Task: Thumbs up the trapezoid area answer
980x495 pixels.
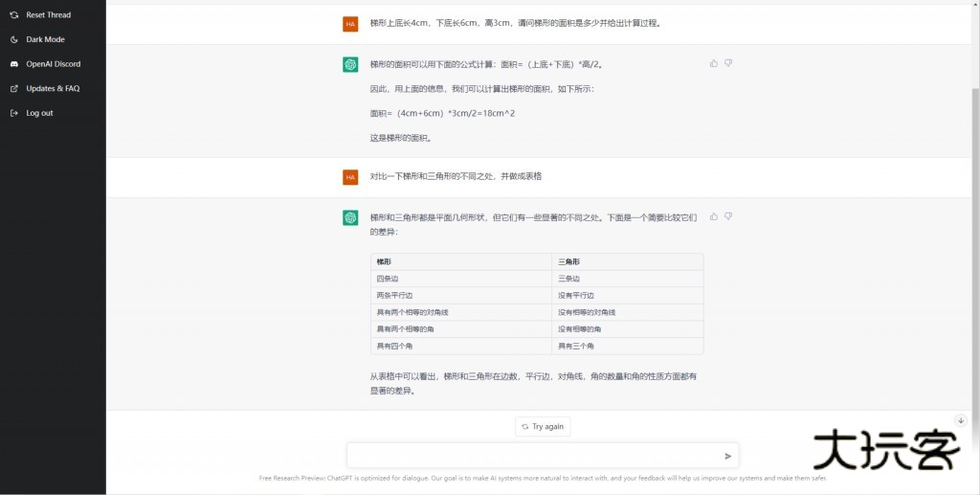Action: tap(714, 63)
